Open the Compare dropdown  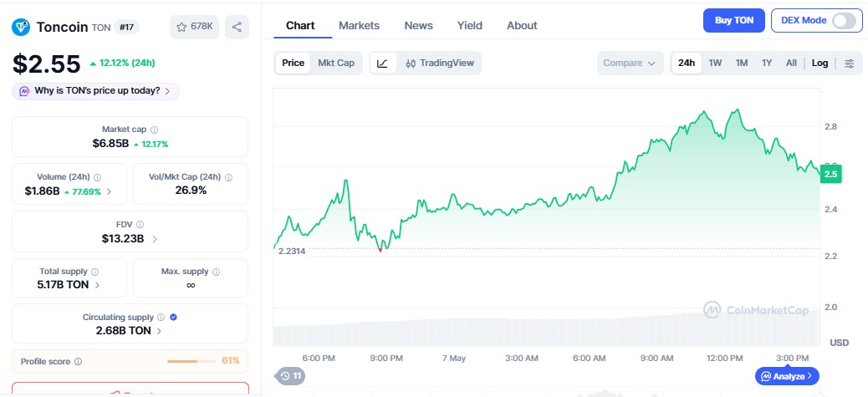click(x=630, y=63)
